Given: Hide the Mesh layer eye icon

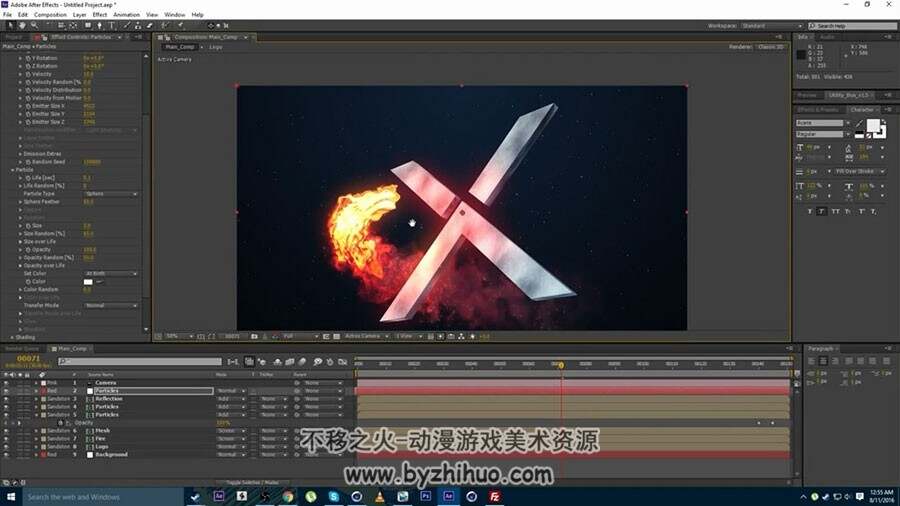Looking at the screenshot, I should tap(6, 430).
